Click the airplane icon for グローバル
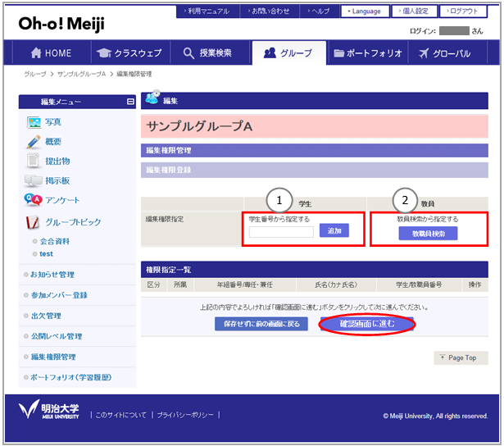Viewport: 504px width, 446px height. click(x=424, y=53)
